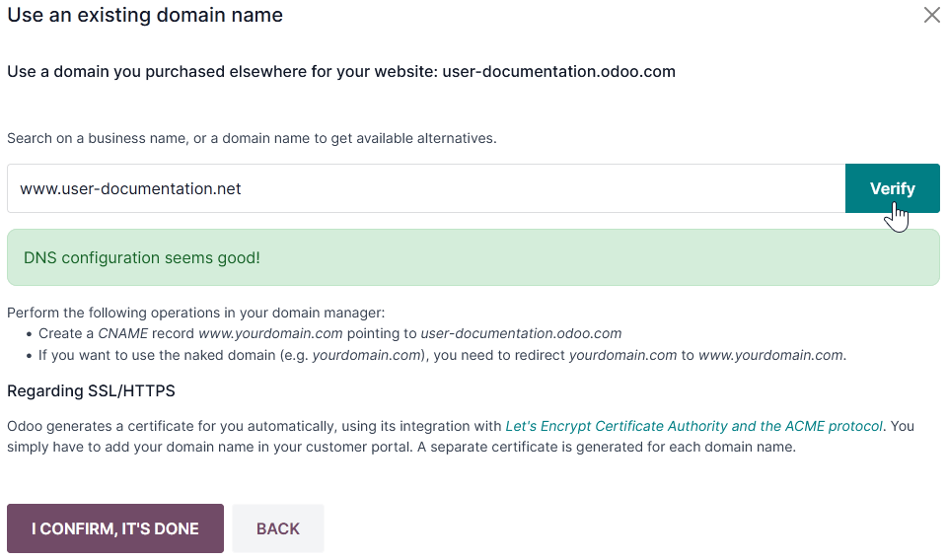Image resolution: width=947 pixels, height=560 pixels.
Task: Click 'If you want to use' bullet start
Action: click(x=103, y=355)
